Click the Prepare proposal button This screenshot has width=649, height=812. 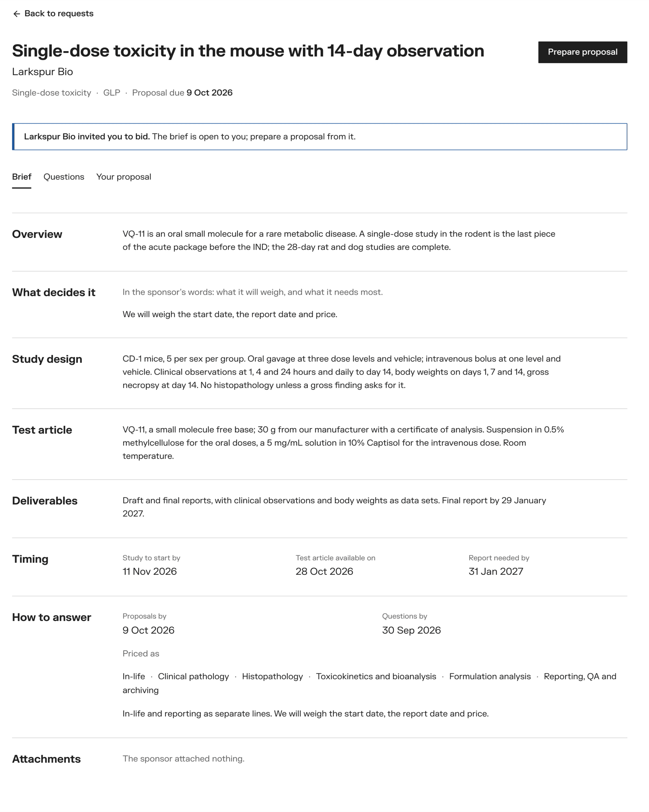582,52
